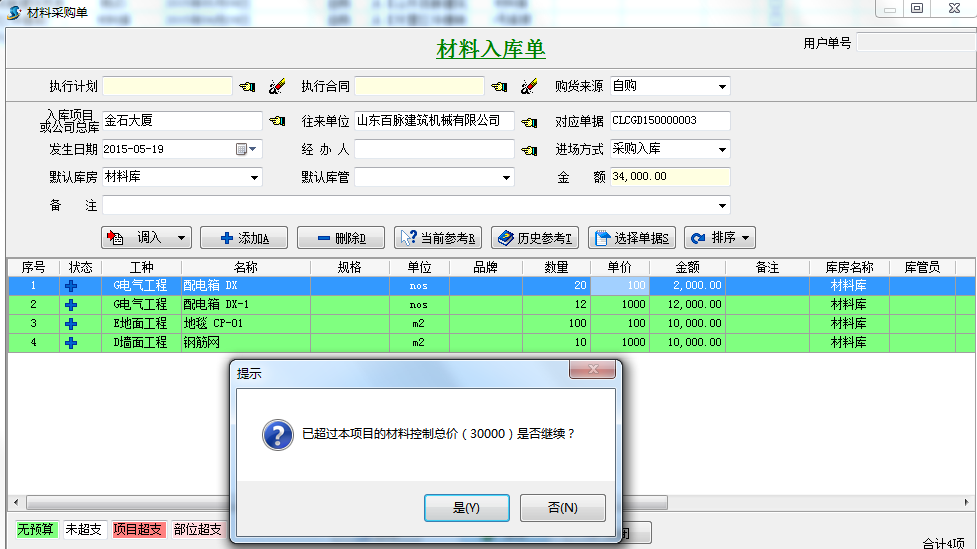Click the 执行合同 lookup hand icon

[x=499, y=87]
